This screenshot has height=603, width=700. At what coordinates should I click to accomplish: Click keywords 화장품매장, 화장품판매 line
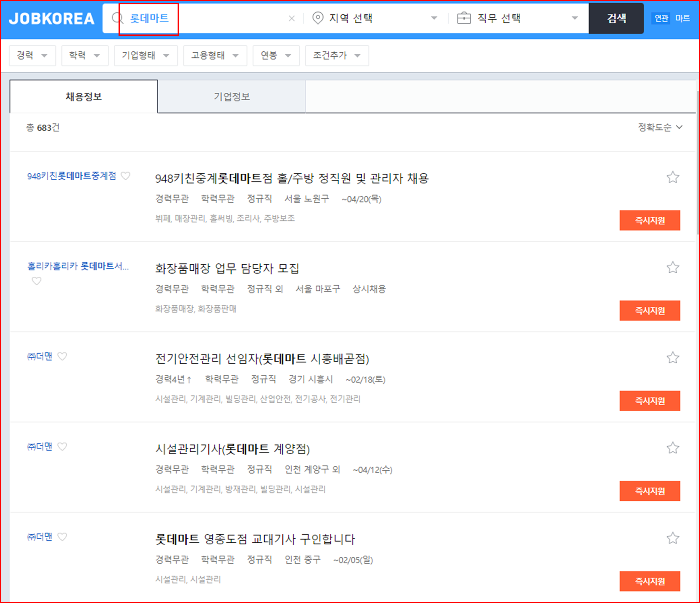[x=196, y=309]
